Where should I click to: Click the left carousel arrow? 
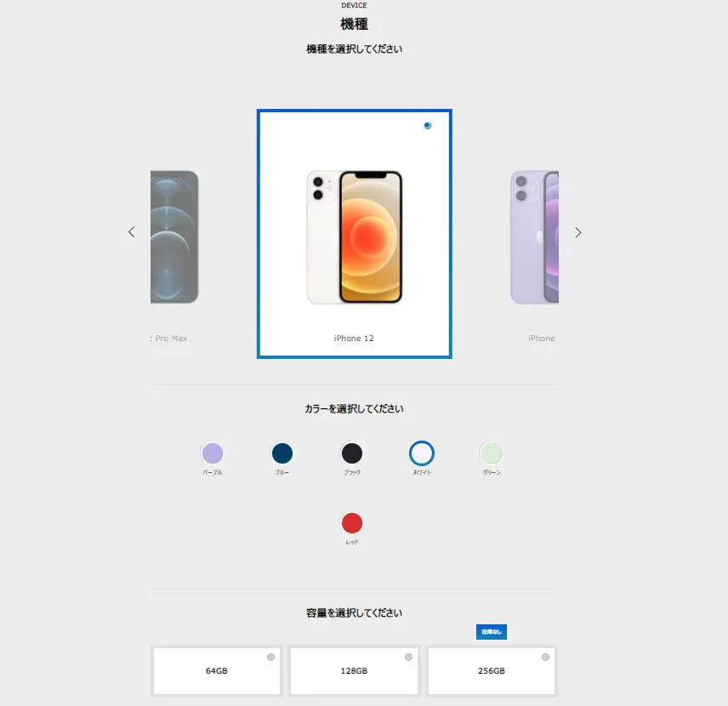(x=131, y=231)
